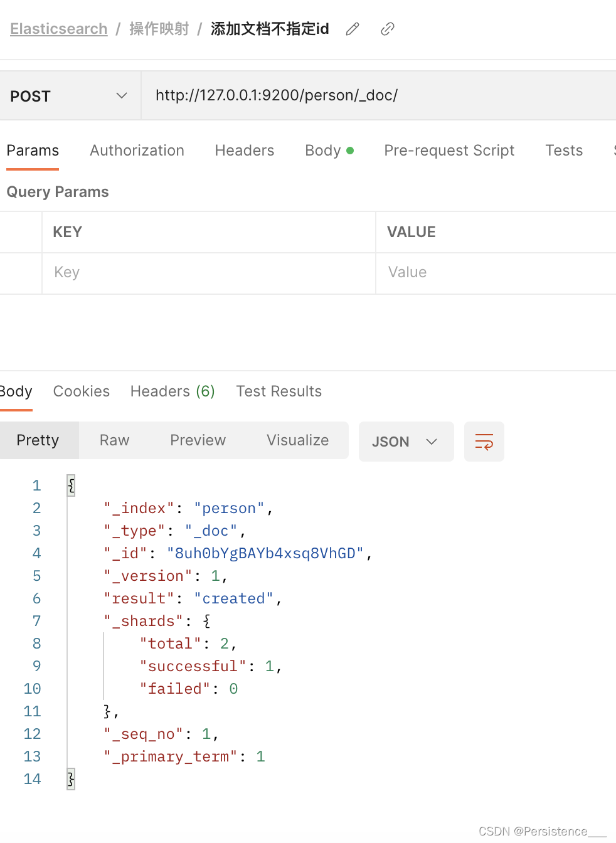
Task: Switch response view to Raw
Action: click(x=114, y=440)
